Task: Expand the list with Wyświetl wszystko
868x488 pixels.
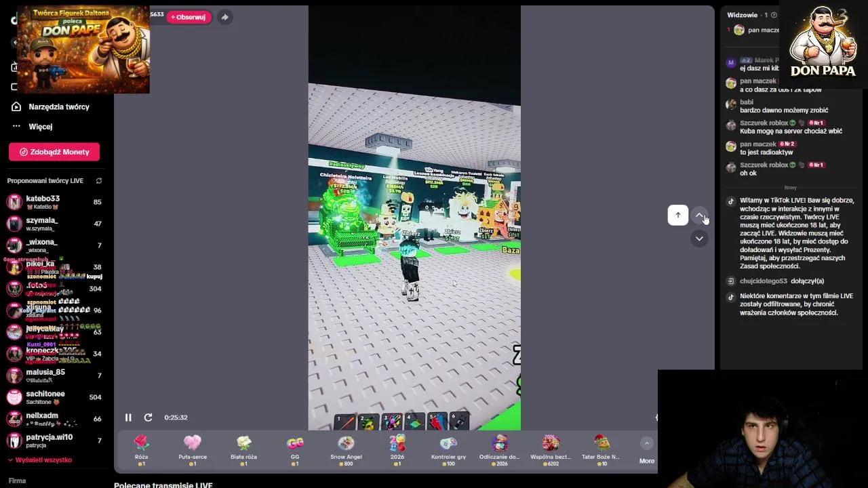Action: click(39, 460)
